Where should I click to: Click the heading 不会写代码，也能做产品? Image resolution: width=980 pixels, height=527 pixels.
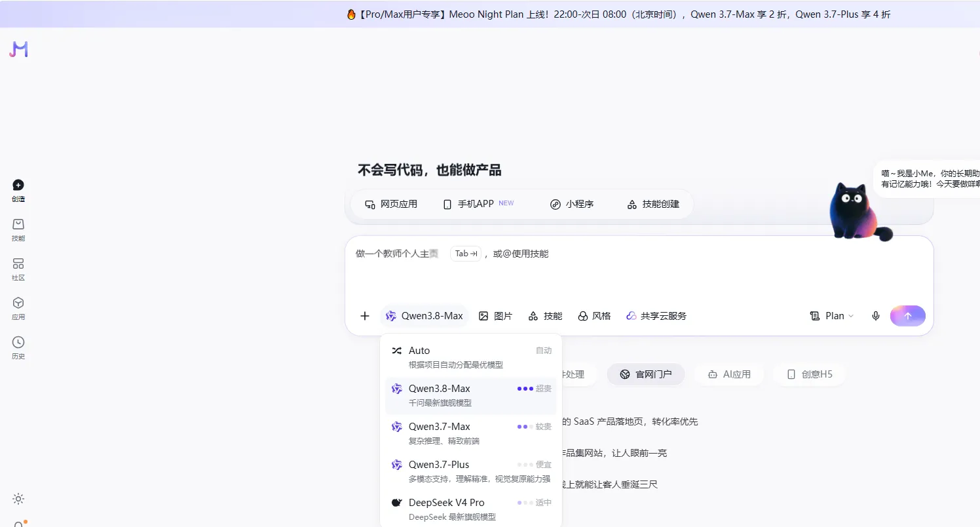point(429,170)
